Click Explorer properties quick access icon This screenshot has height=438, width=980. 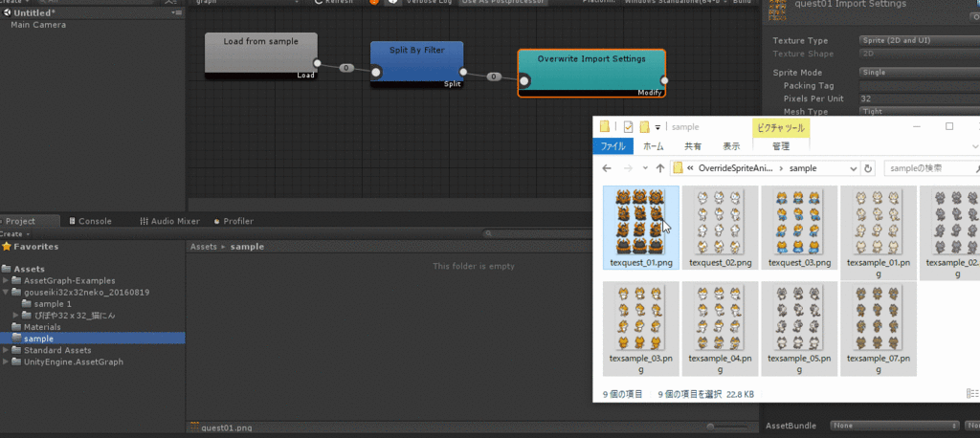click(x=628, y=127)
